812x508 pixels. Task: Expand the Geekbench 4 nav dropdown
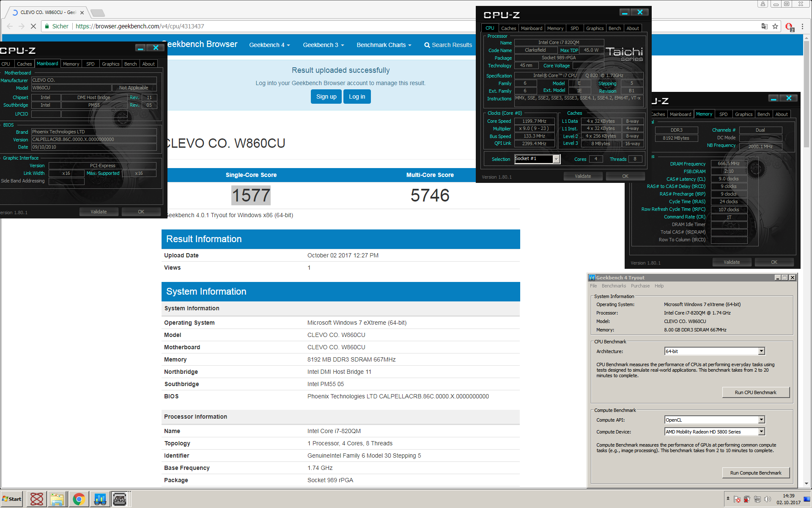point(269,45)
